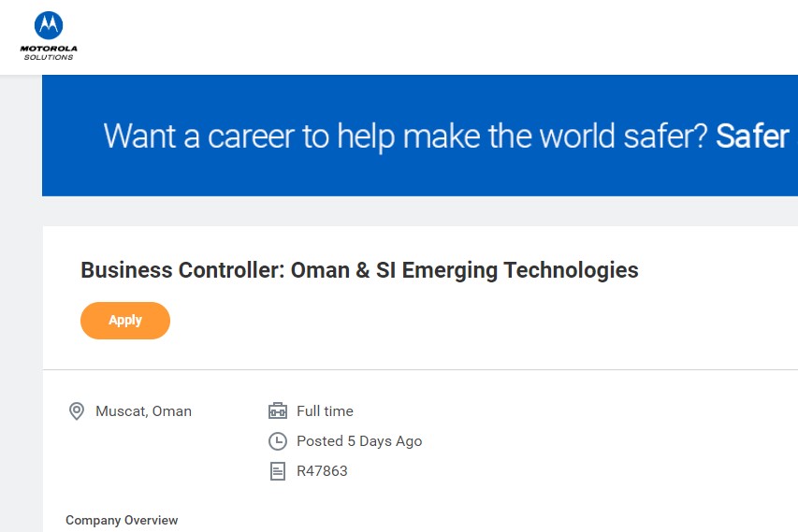This screenshot has height=532, width=798.
Task: Click the briefcase job type icon
Action: click(x=277, y=411)
